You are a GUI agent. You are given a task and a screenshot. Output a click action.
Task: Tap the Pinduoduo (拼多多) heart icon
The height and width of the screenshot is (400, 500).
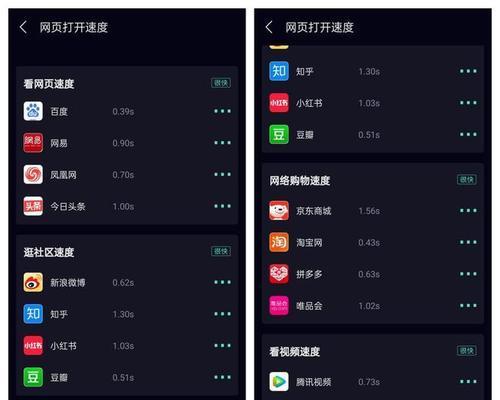tap(279, 274)
